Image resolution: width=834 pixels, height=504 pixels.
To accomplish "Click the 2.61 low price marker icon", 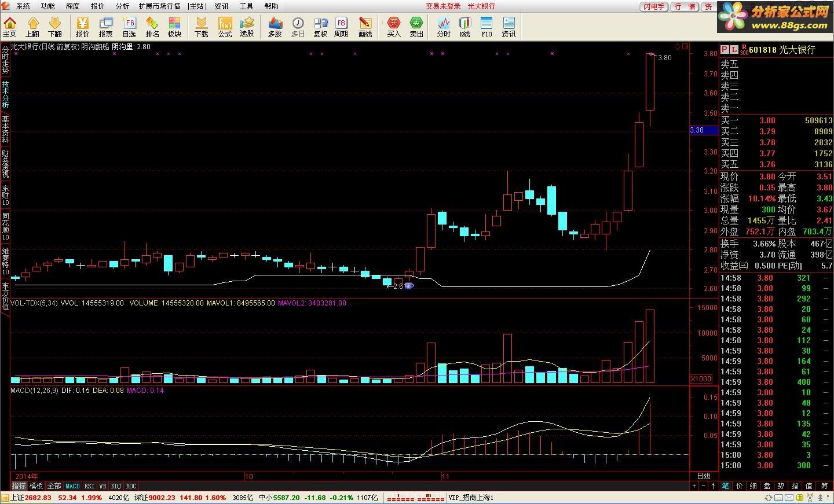I will 410,286.
